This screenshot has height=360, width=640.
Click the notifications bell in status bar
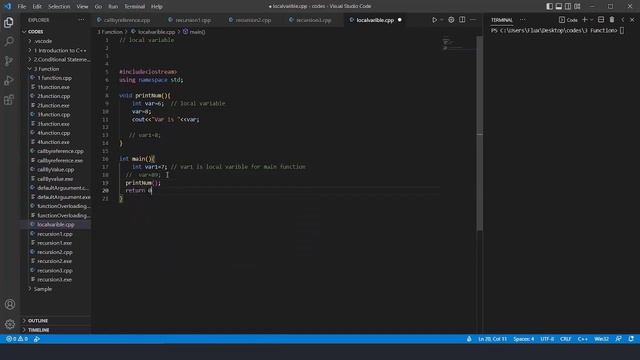[631, 339]
